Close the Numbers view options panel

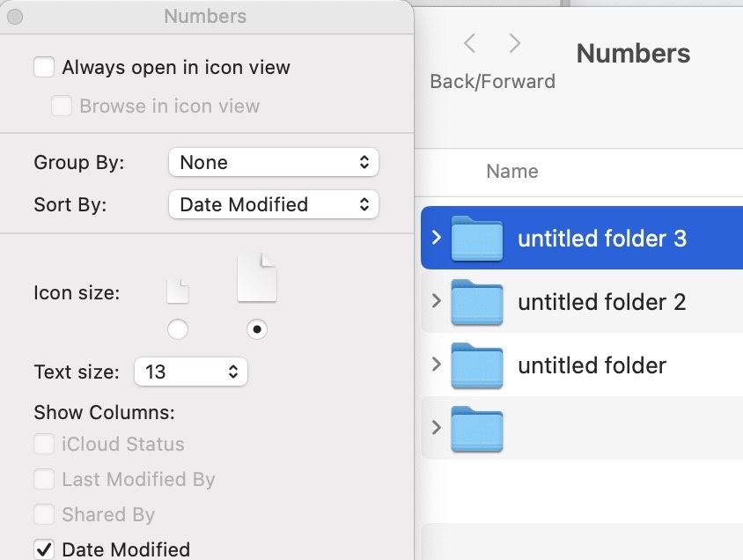(x=15, y=17)
